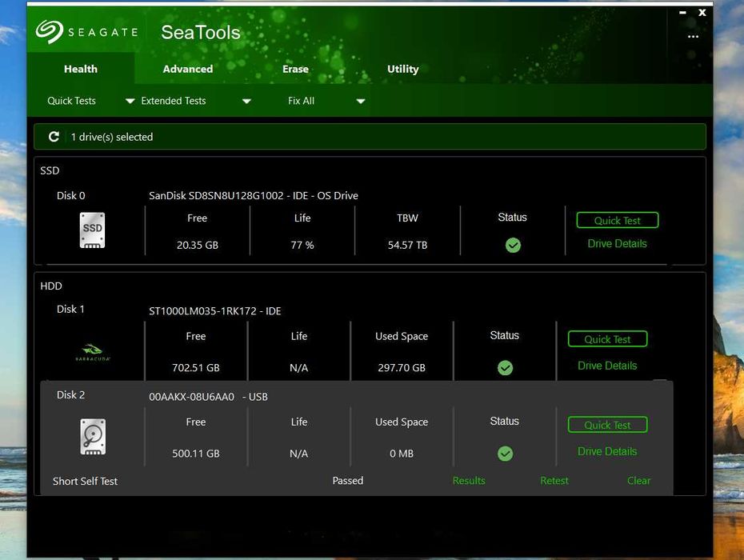Open the three-dot more options menu
744x560 pixels.
[x=693, y=37]
